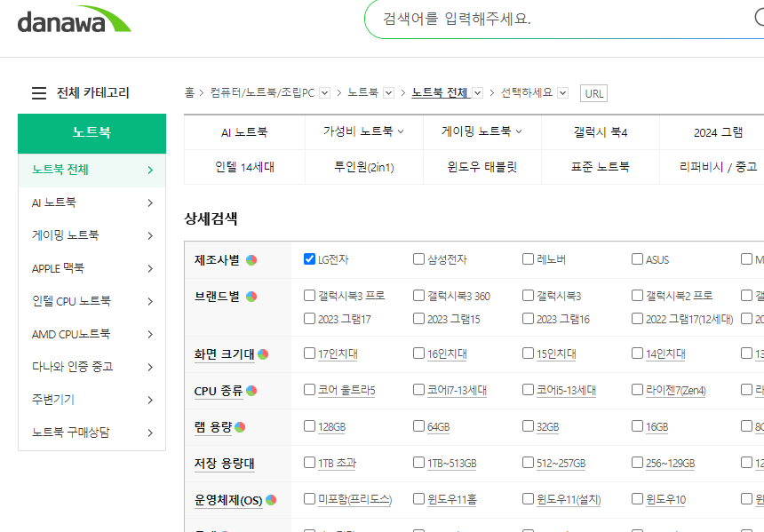Select the 리퍼비시 / 중고 tab
The image size is (764, 532).
pyautogui.click(x=718, y=167)
